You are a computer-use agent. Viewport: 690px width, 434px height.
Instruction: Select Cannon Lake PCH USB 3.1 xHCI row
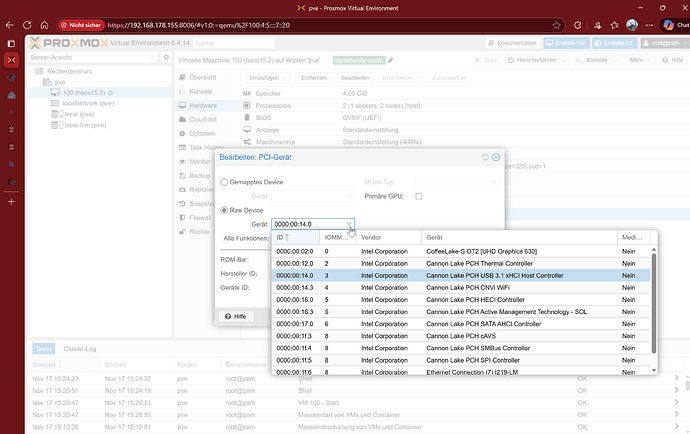pyautogui.click(x=461, y=276)
